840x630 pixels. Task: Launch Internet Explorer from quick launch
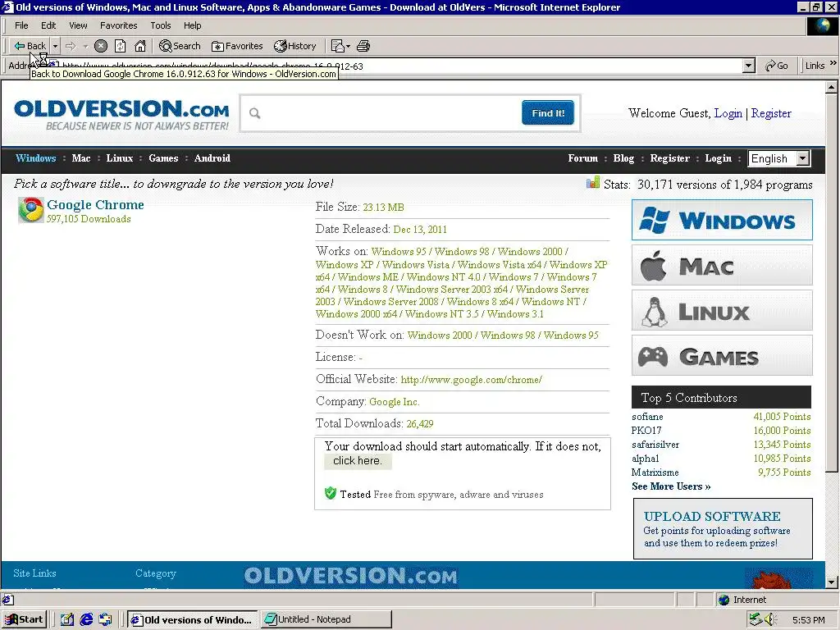tap(86, 620)
